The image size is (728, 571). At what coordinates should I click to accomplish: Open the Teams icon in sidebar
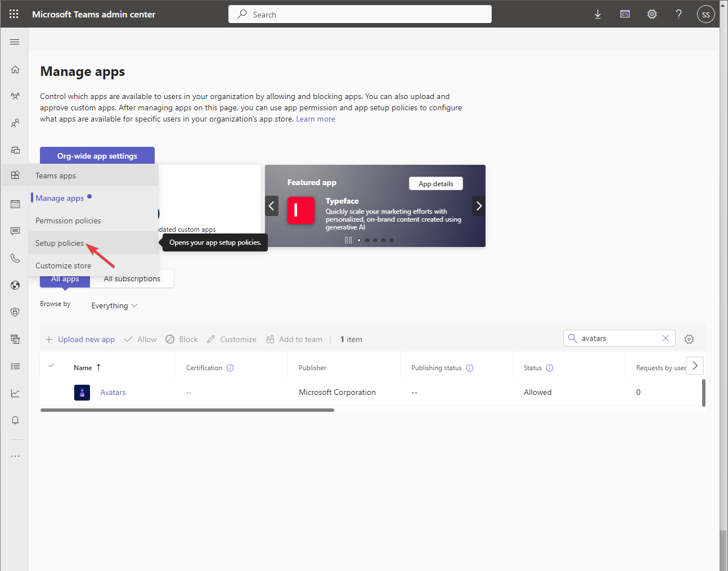15,96
